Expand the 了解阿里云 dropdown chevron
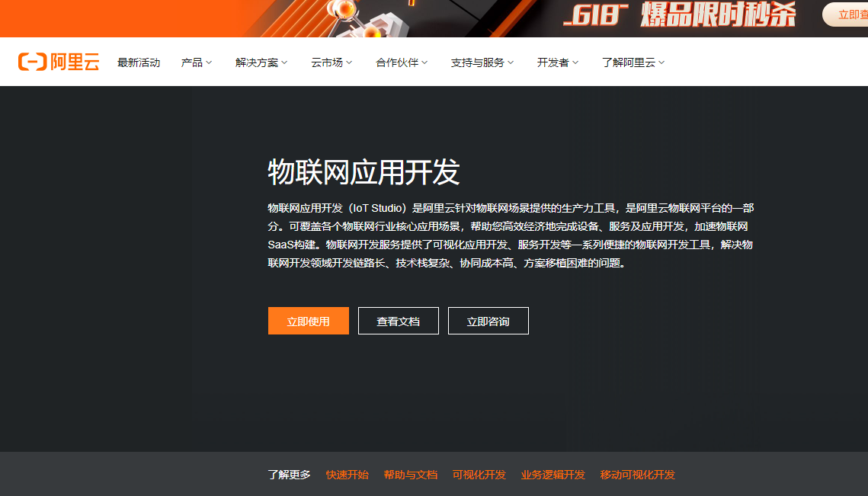Screen dimensions: 868x496 (x=661, y=62)
